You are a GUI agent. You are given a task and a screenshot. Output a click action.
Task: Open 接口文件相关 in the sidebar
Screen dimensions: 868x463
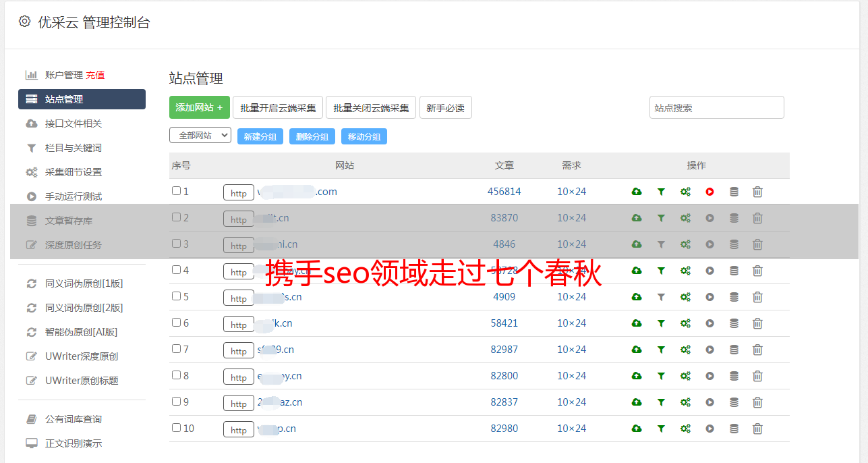[x=73, y=124]
